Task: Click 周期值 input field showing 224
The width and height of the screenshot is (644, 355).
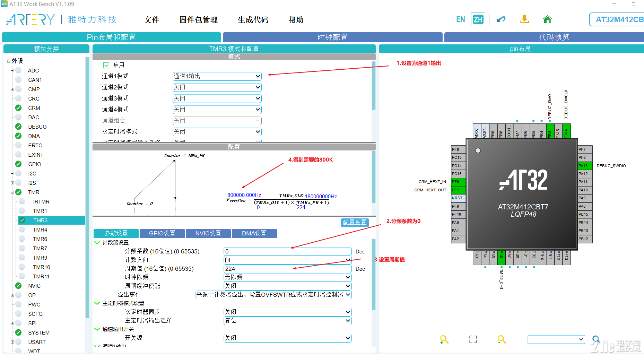Action: (288, 269)
